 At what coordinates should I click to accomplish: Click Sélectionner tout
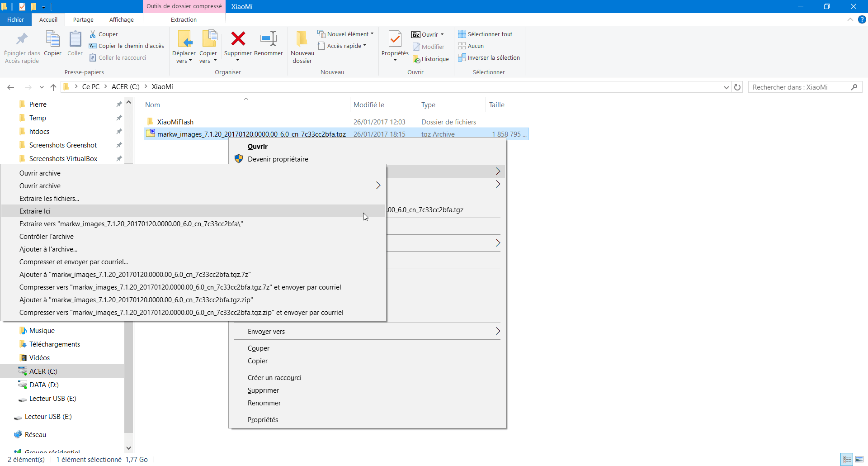coord(485,34)
